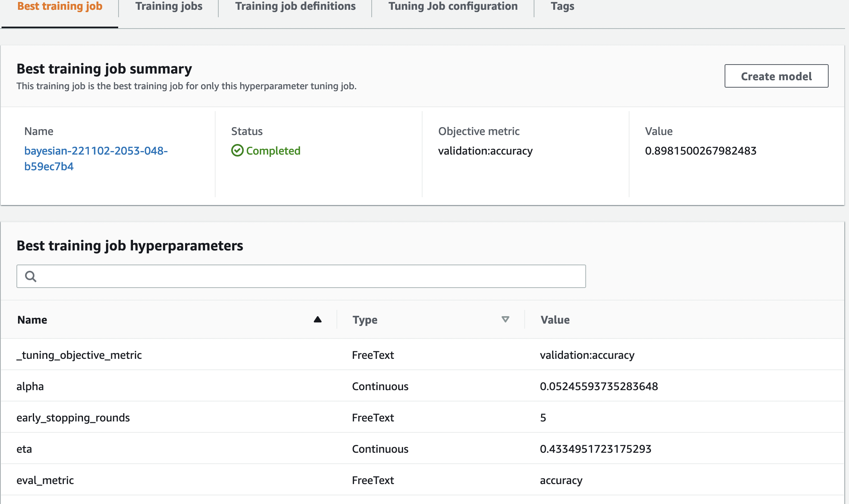Click the search magnifier icon
This screenshot has height=504, width=849.
tap(31, 276)
